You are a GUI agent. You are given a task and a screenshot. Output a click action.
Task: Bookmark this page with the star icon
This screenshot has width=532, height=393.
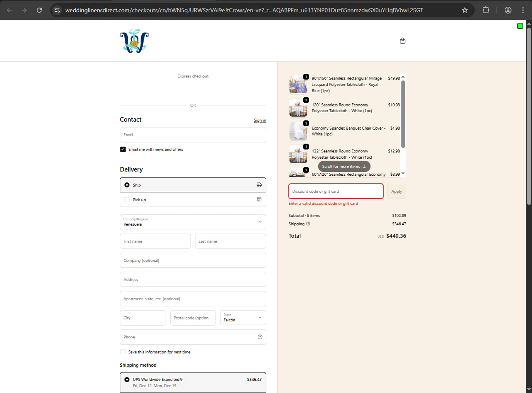465,10
